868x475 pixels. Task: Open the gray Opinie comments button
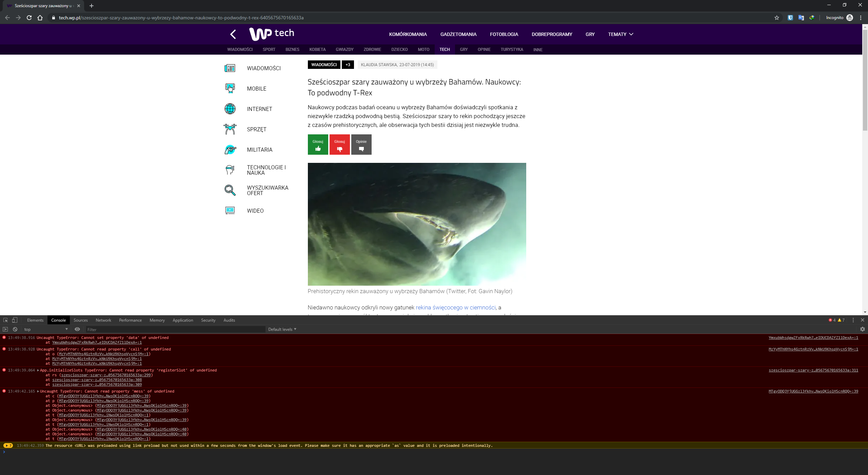coord(361,145)
